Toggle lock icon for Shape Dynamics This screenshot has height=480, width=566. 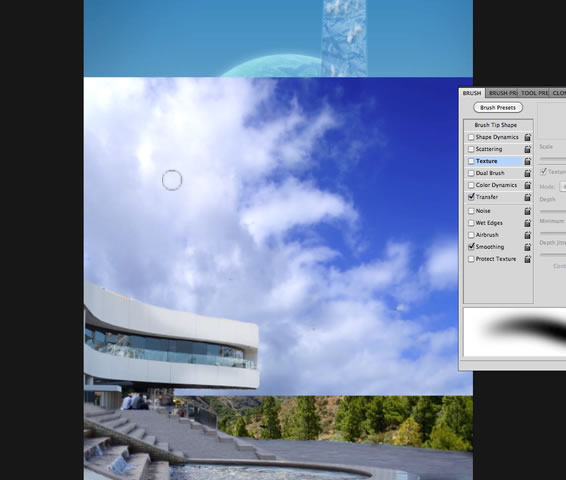pyautogui.click(x=527, y=137)
